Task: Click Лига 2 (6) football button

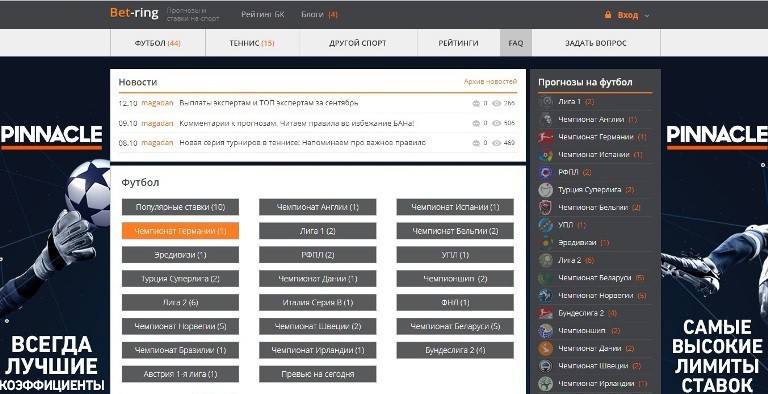Action: (x=180, y=302)
